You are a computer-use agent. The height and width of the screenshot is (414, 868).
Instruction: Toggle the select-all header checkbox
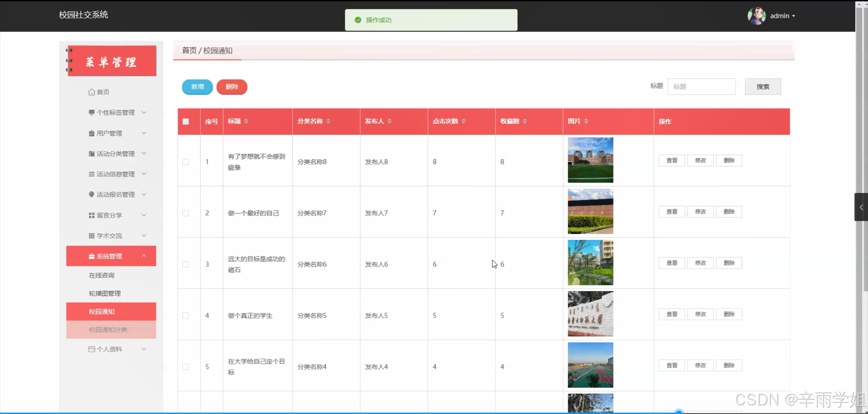[x=186, y=121]
